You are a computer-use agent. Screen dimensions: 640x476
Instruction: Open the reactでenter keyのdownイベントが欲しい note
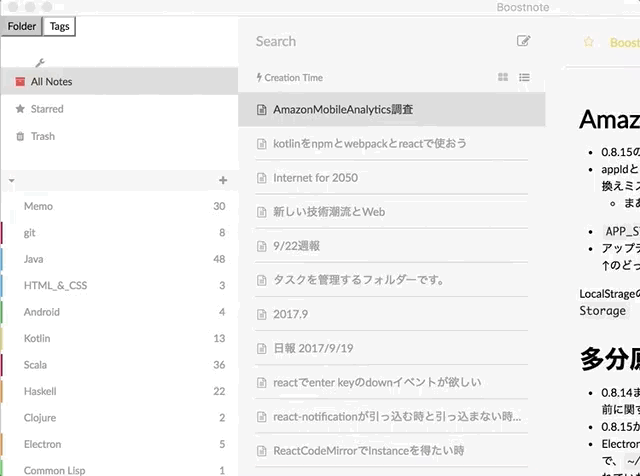point(392,383)
